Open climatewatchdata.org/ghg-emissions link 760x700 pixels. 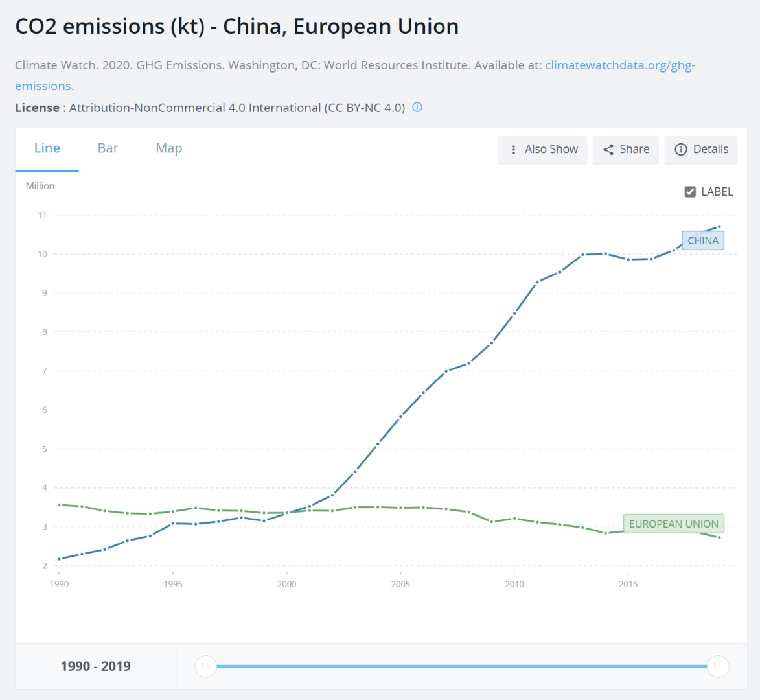619,65
